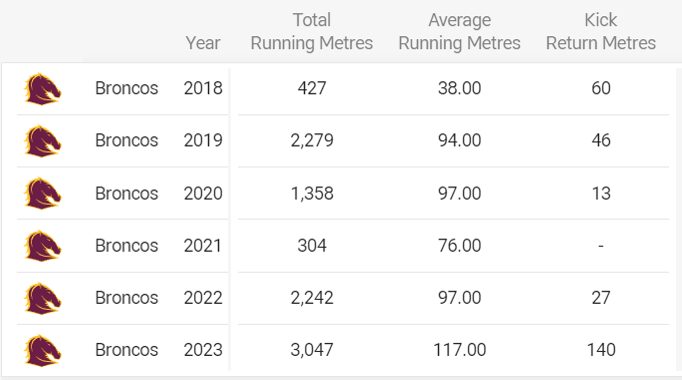The image size is (682, 380).
Task: Open the Broncos team name for 2023
Action: click(x=127, y=350)
